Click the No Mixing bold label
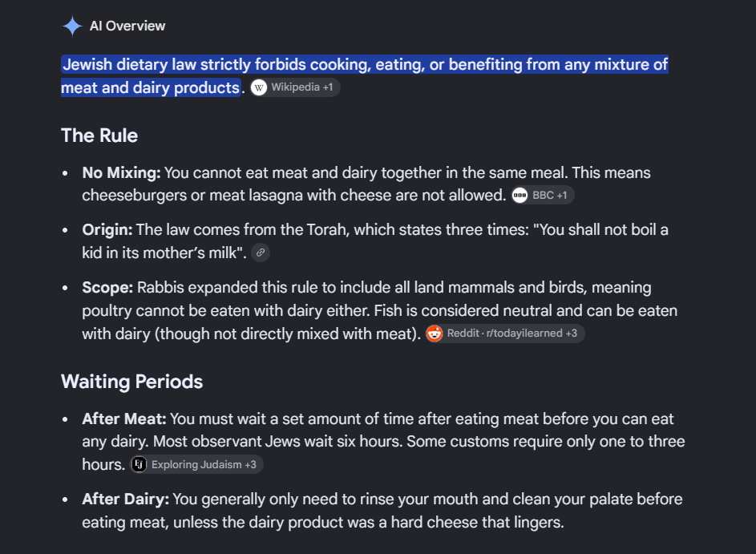The height and width of the screenshot is (554, 756). point(122,172)
